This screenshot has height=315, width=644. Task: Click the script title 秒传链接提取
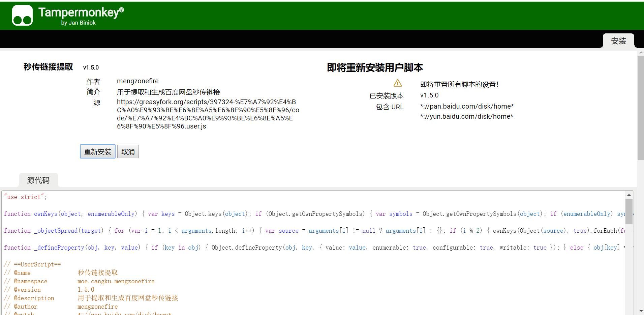click(x=48, y=67)
